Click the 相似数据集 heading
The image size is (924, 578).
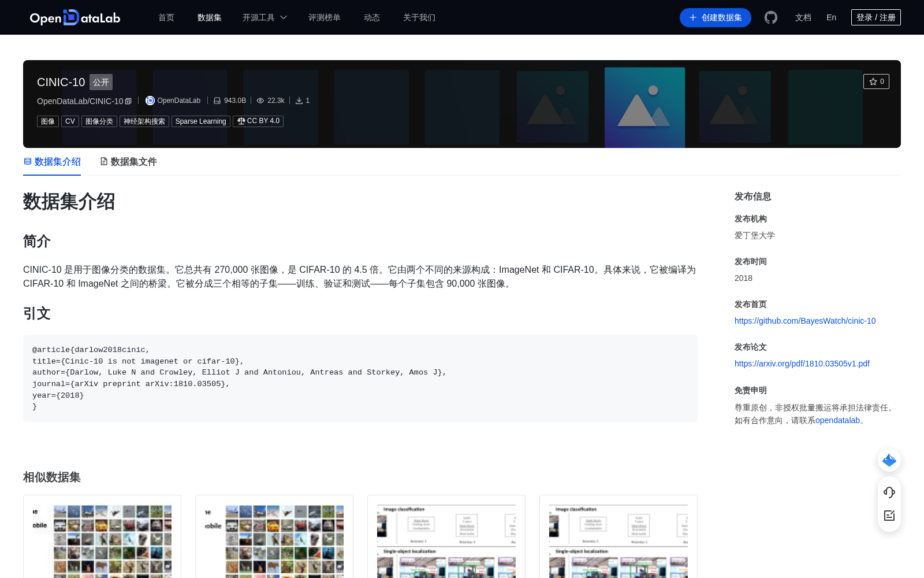coord(52,477)
